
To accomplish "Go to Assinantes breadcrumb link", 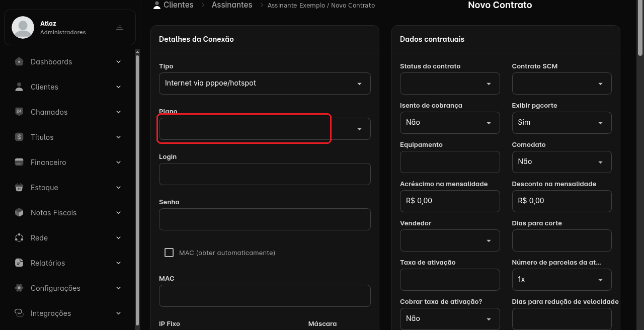I will click(x=232, y=5).
